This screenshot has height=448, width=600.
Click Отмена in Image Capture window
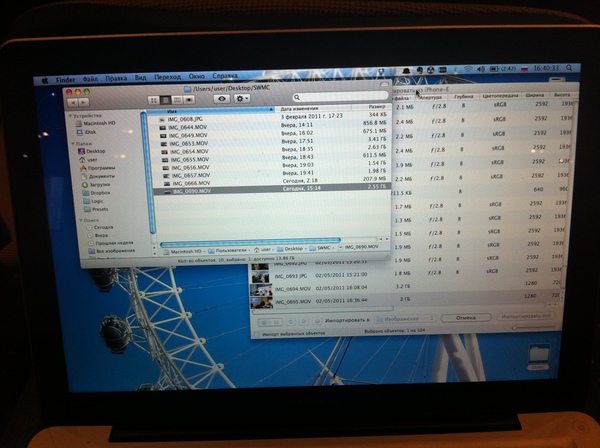[466, 318]
